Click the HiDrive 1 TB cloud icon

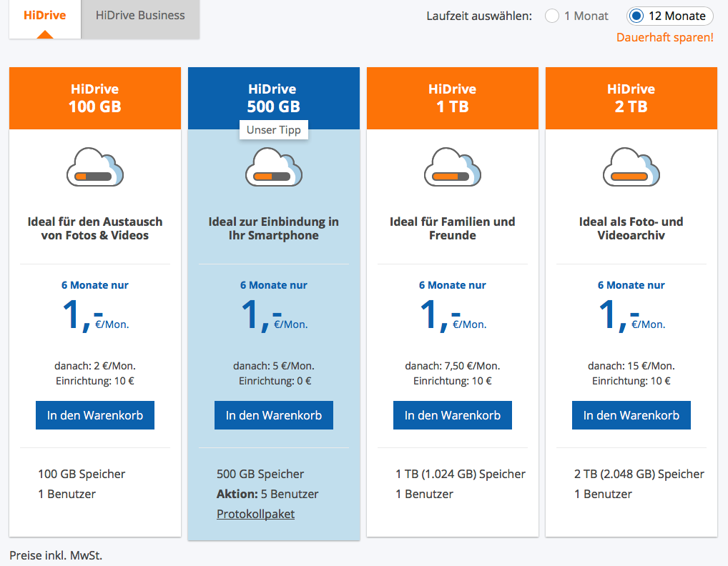point(453,167)
